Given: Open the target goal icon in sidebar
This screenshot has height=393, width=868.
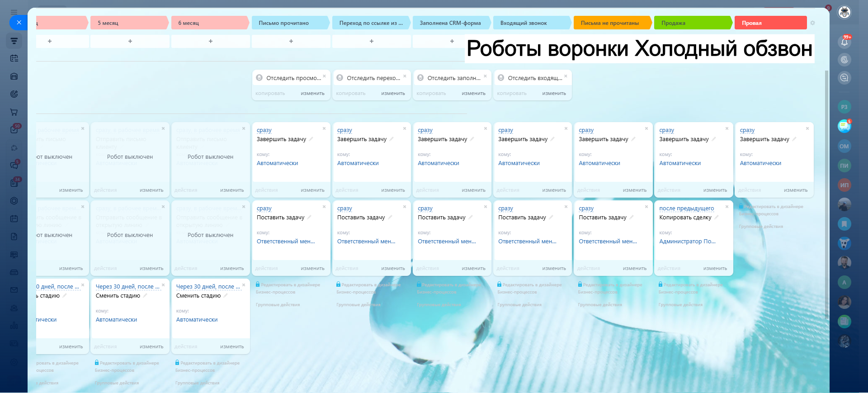Looking at the screenshot, I should [14, 94].
